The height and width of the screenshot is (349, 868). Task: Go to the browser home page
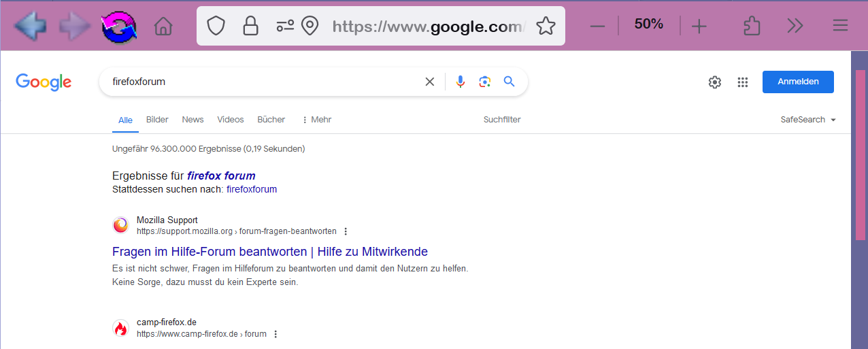(x=163, y=27)
